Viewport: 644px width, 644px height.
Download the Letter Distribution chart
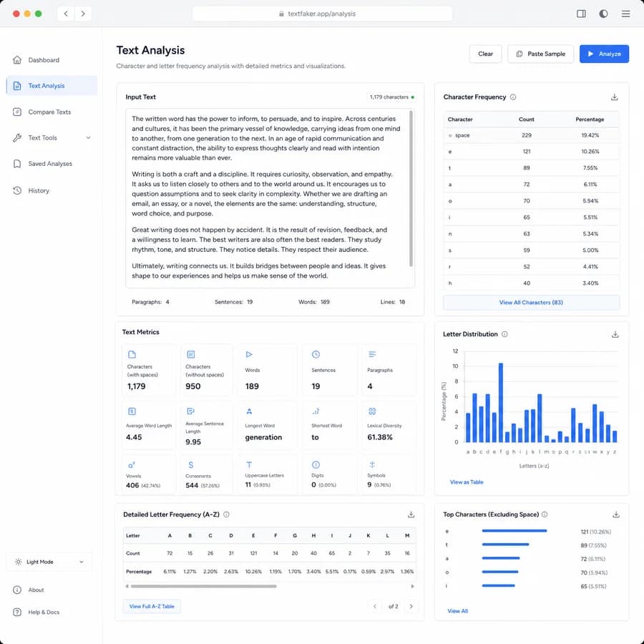615,334
